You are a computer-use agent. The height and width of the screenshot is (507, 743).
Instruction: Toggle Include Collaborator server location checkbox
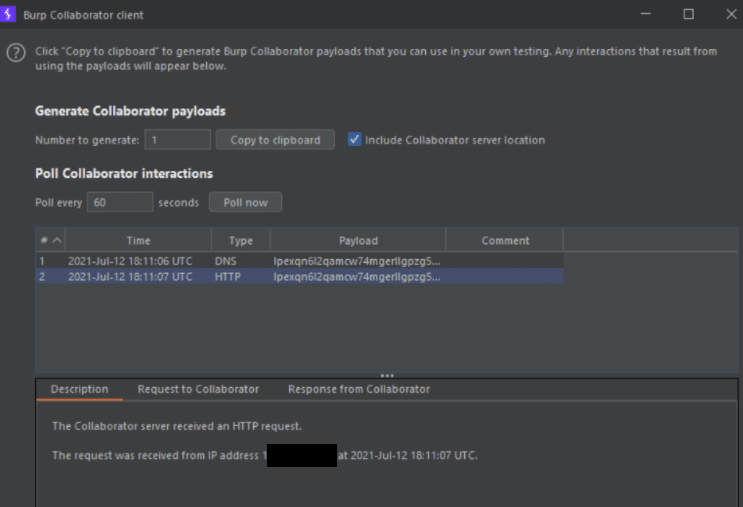tap(354, 140)
